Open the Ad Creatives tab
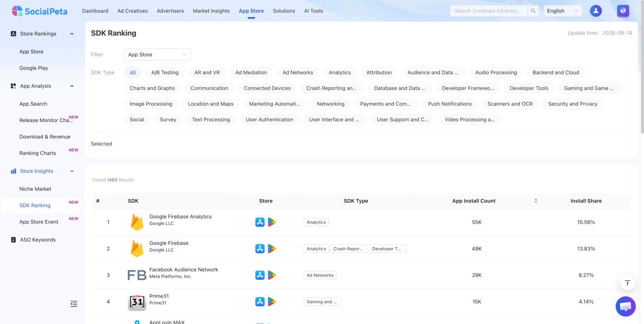 click(x=132, y=11)
